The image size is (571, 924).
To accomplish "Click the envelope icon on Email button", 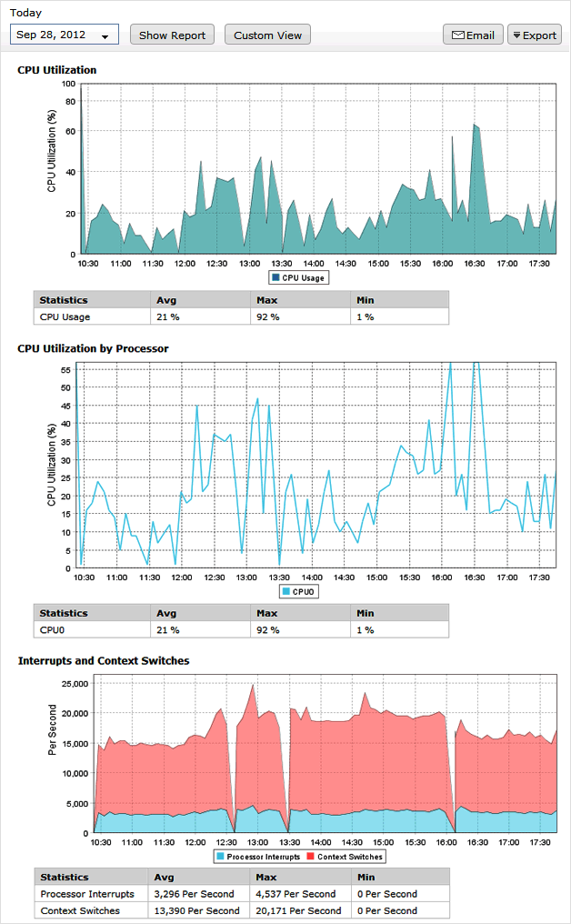I will (x=458, y=35).
